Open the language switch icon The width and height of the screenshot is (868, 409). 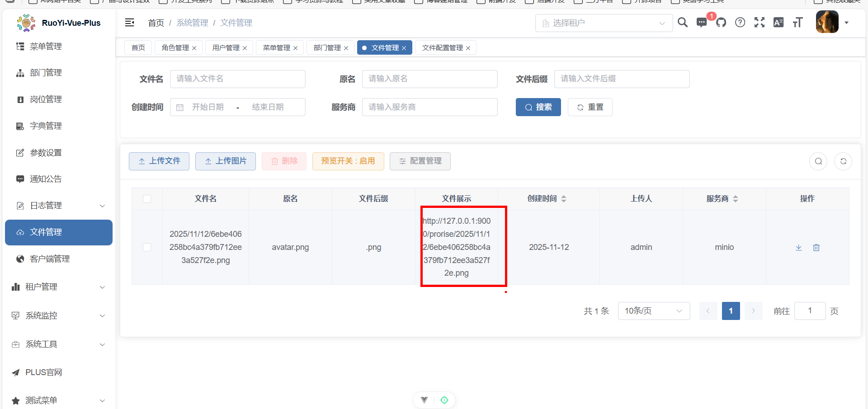[778, 23]
